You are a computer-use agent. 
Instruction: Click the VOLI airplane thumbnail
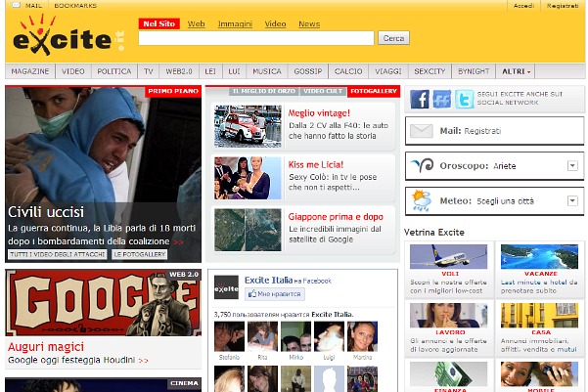coord(448,257)
